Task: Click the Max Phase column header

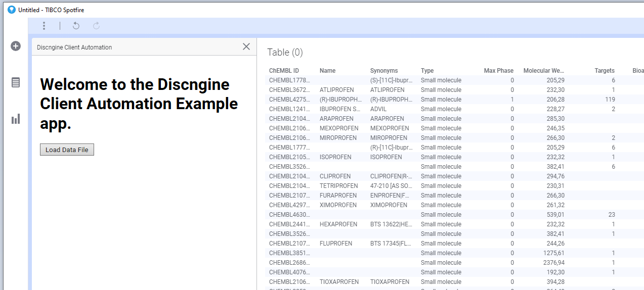Action: pyautogui.click(x=498, y=71)
